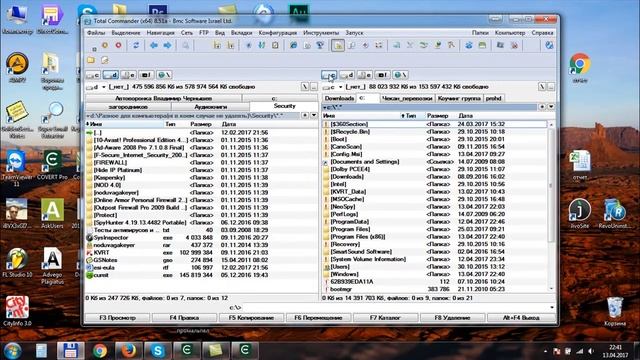640x360 pixels.
Task: Open right panel drive dropdown showing c
Action: click(x=333, y=87)
